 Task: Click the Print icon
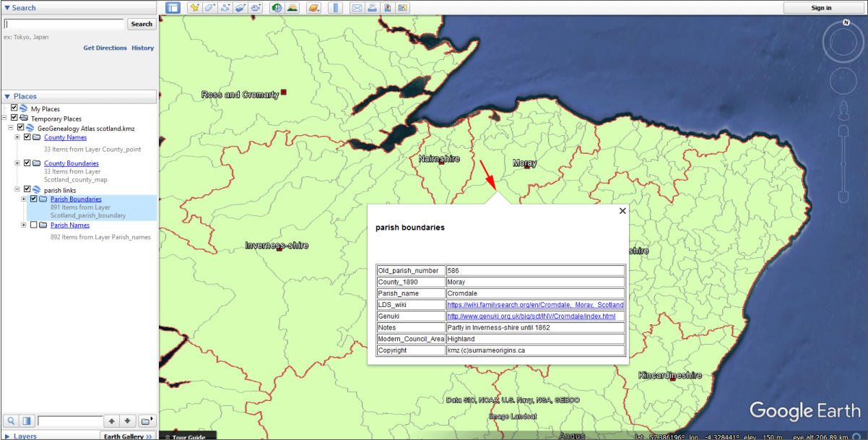[x=371, y=8]
